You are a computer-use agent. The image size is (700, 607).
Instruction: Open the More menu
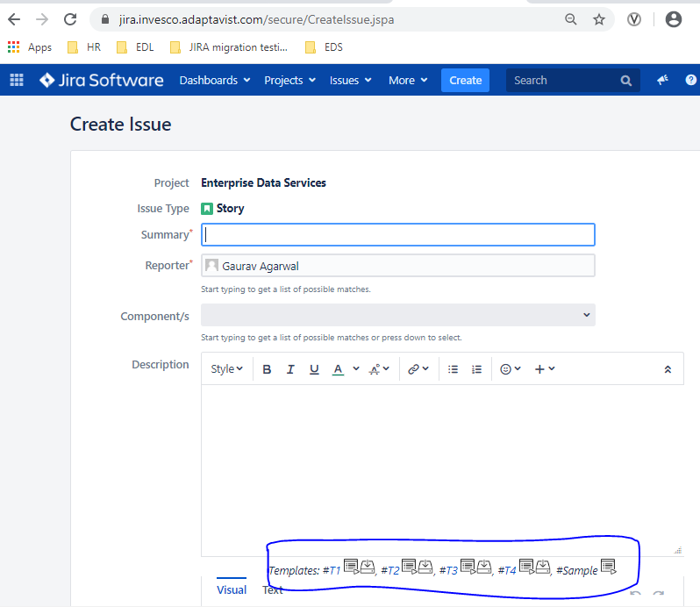point(408,81)
